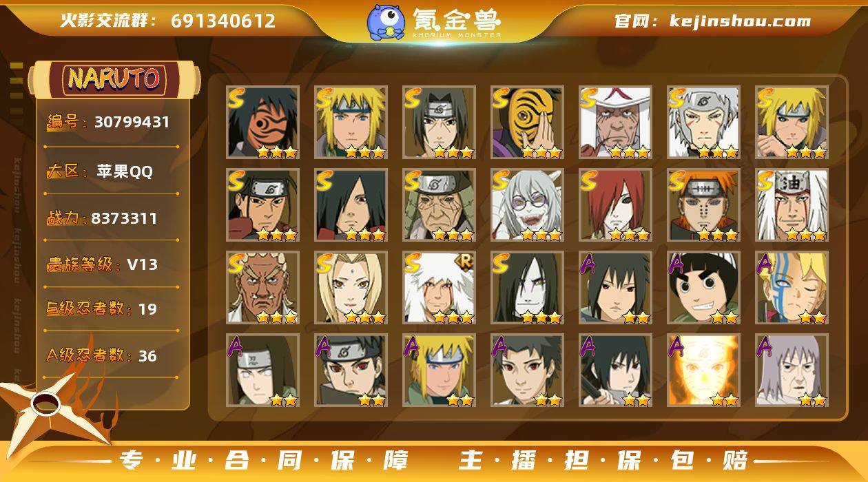Select white-haired Jiraiya with the 油 headband
Image resolution: width=868 pixels, height=482 pixels.
pos(792,205)
